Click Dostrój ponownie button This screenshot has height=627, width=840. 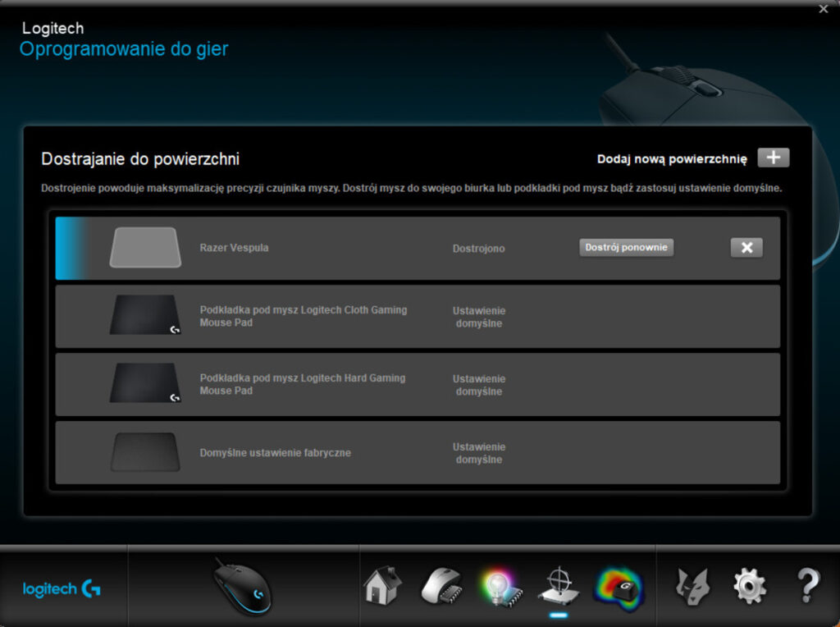coord(626,248)
